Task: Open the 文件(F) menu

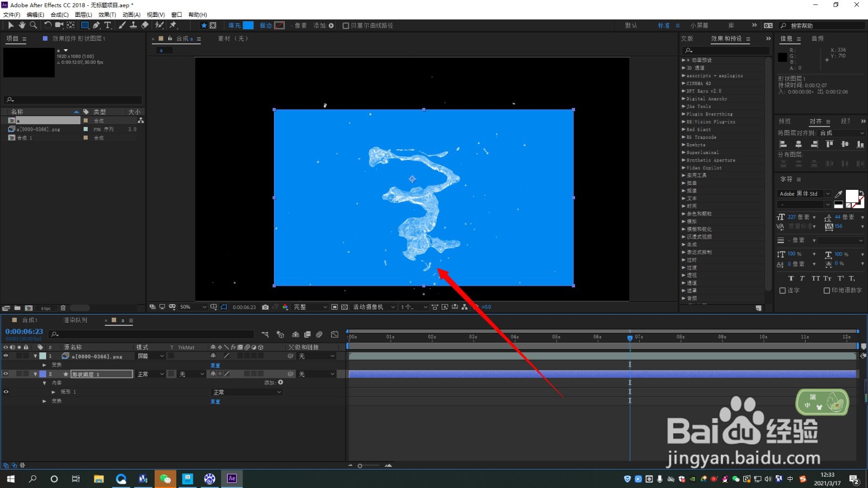Action: [x=12, y=15]
